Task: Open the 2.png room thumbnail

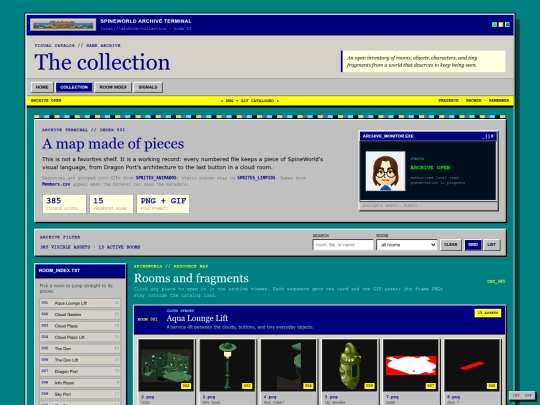Action: (x=166, y=365)
